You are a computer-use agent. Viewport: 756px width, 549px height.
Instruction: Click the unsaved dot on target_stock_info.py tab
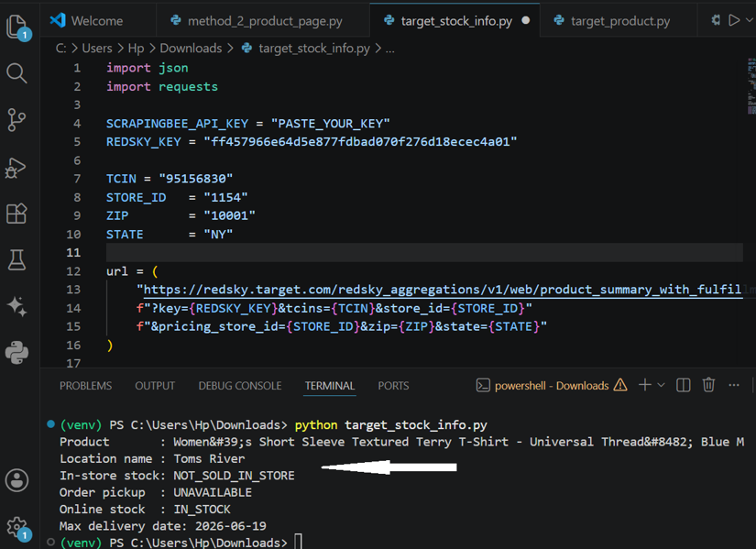526,20
